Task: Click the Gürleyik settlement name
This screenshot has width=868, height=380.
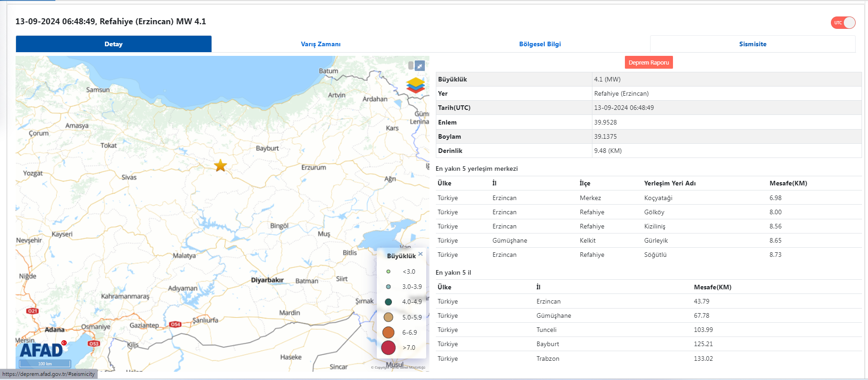Action: point(656,240)
